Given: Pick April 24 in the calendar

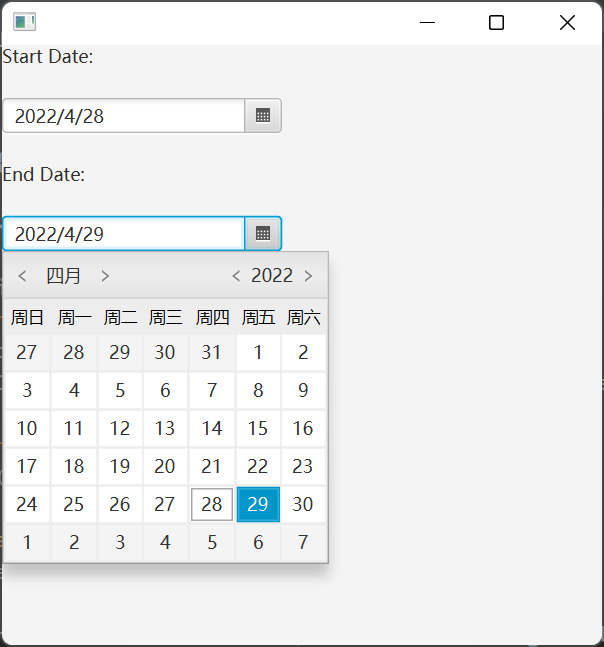Looking at the screenshot, I should pos(27,504).
